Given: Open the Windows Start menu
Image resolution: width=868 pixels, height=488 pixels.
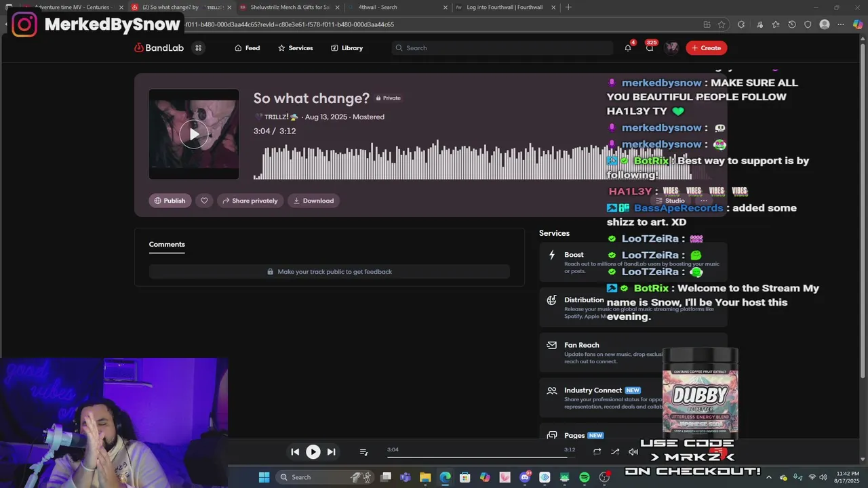Looking at the screenshot, I should tap(264, 477).
